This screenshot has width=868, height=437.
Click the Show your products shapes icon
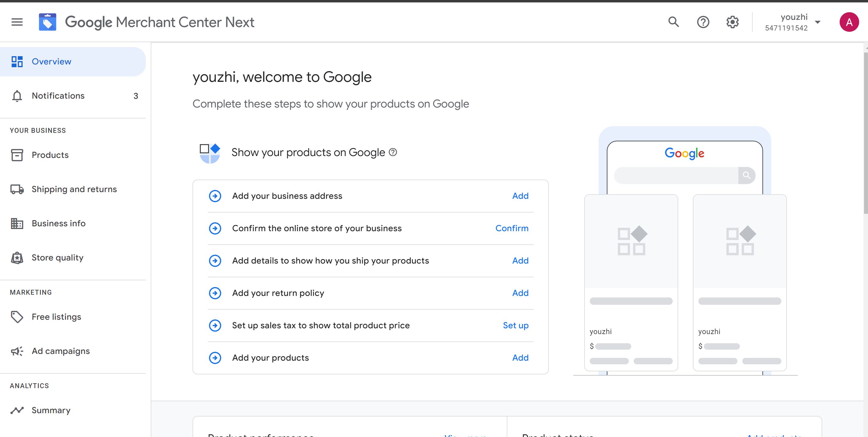tap(210, 153)
